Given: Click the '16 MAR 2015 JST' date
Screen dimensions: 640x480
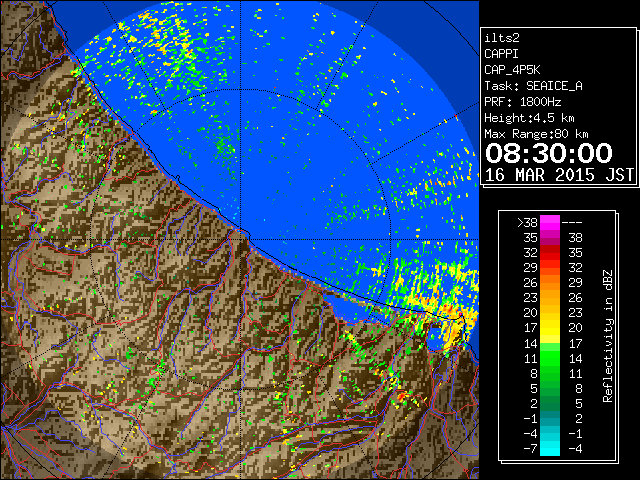Looking at the screenshot, I should (559, 175).
